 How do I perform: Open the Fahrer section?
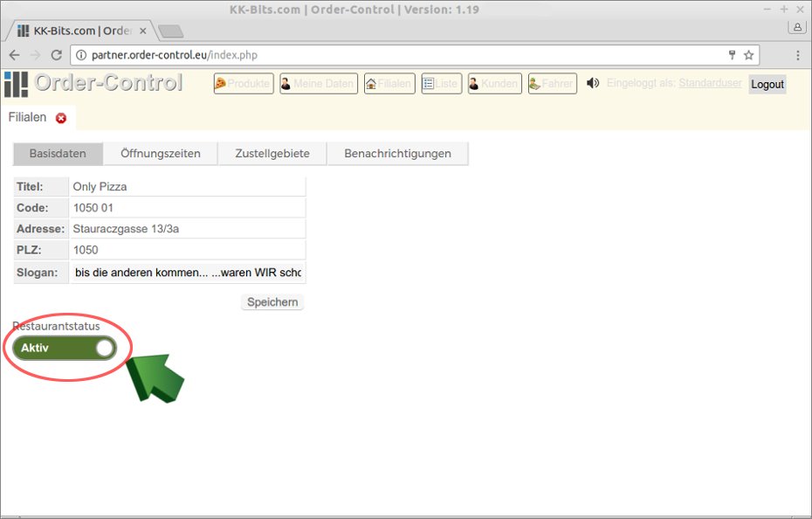click(x=553, y=84)
